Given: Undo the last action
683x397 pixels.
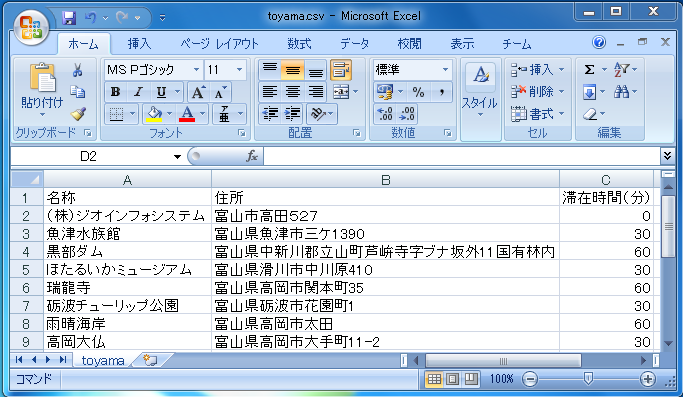Looking at the screenshot, I should [90, 18].
